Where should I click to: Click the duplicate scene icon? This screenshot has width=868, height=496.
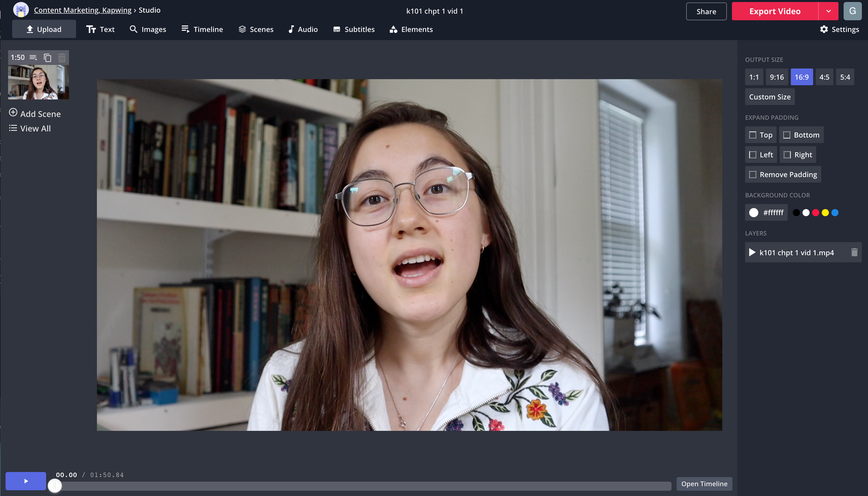pyautogui.click(x=48, y=58)
